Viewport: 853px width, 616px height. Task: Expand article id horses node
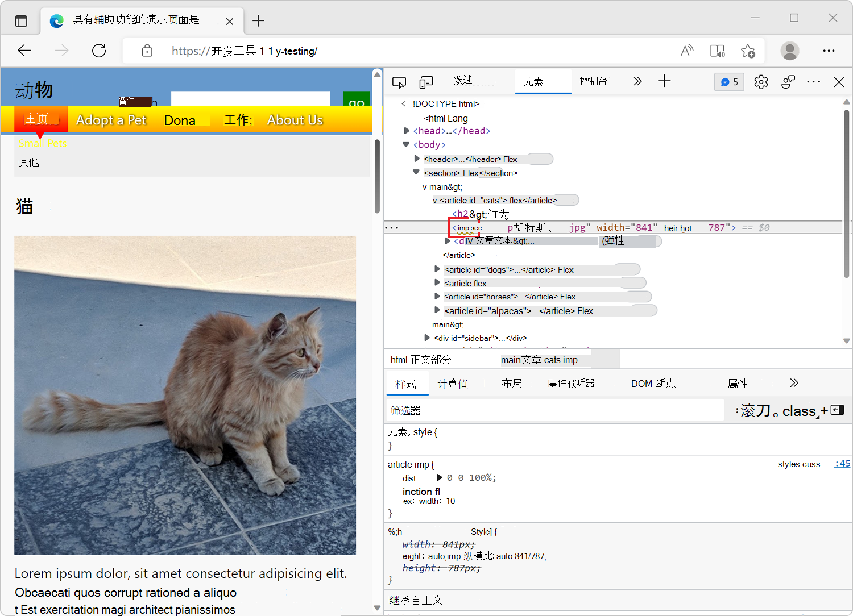[437, 296]
